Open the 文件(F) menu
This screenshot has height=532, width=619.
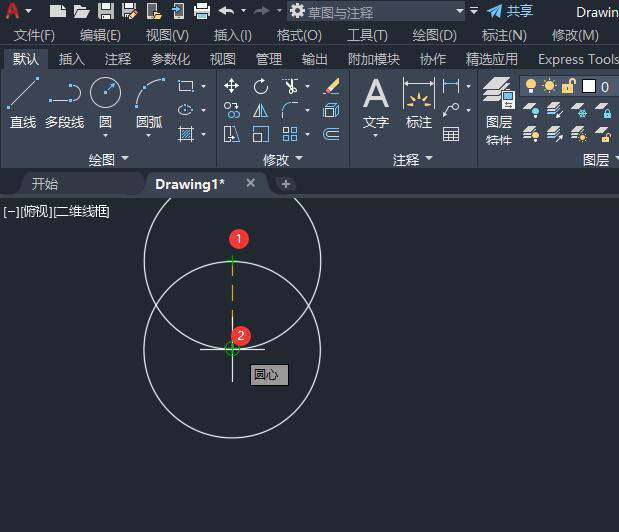coord(34,35)
